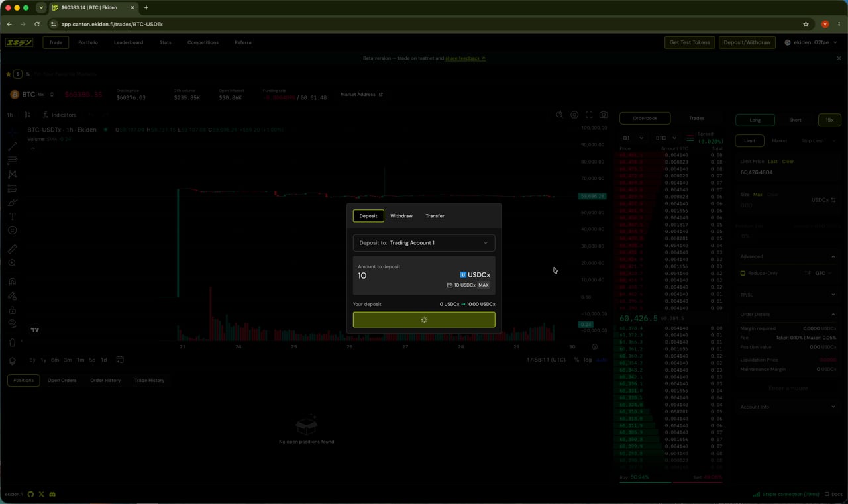Screen dimensions: 848x504
Task: Open GitHub icon in footer
Action: tap(30, 494)
